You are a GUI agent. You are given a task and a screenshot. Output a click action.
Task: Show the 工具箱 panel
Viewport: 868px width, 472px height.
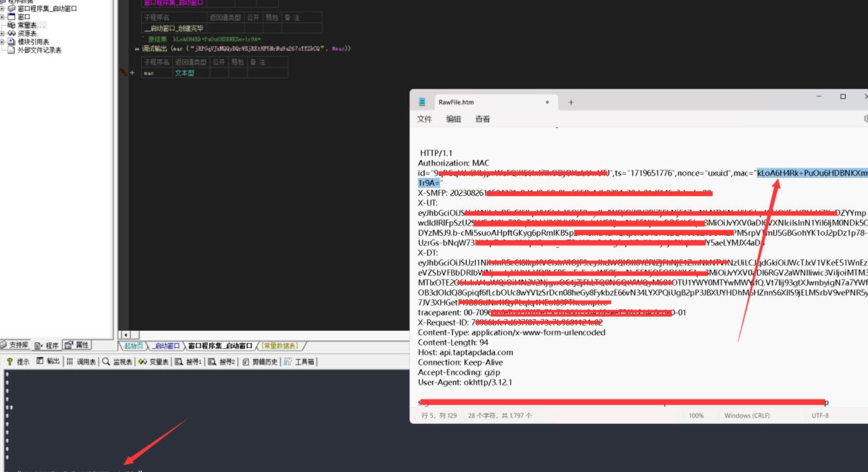point(299,362)
